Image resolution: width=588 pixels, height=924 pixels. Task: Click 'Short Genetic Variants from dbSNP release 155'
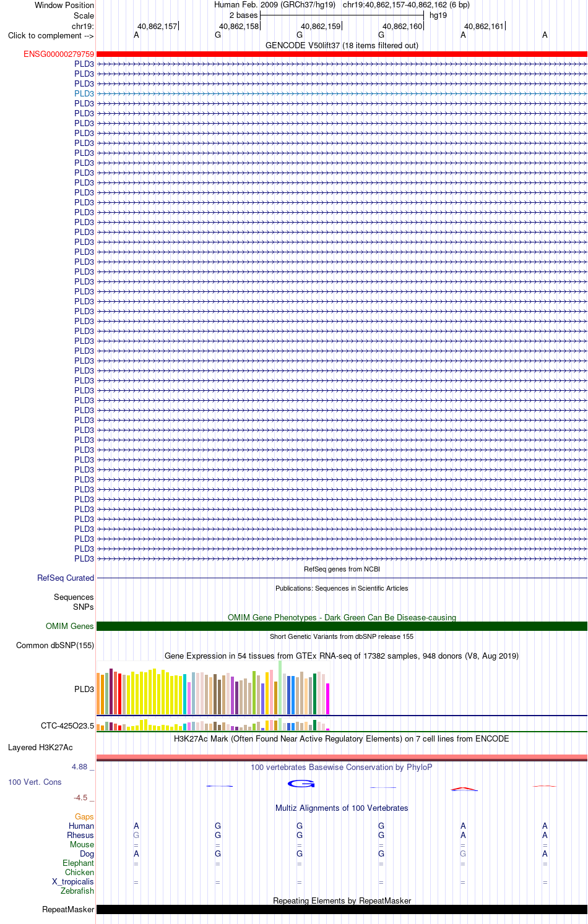pos(342,637)
